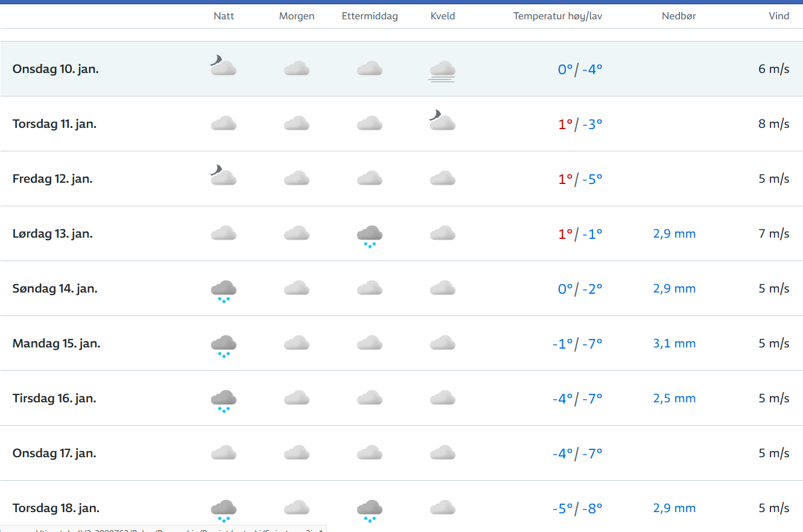
Task: Click the night moon-cloud icon for Onsdag 10. jan.
Action: pyautogui.click(x=223, y=66)
